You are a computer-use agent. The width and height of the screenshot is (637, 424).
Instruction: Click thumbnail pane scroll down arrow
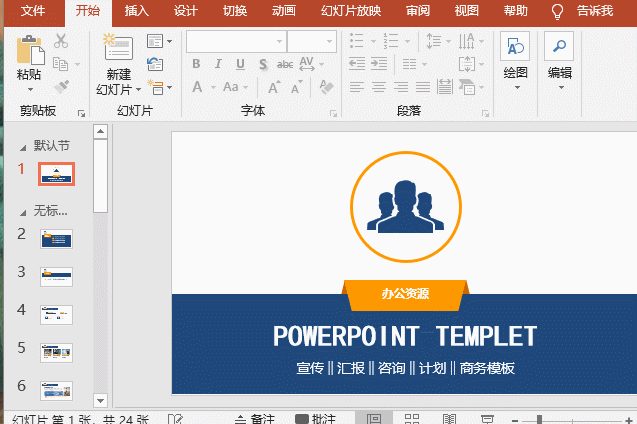point(100,401)
